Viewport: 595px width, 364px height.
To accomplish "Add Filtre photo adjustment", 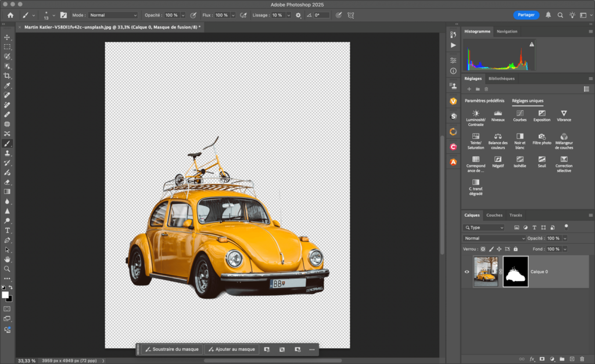I will [542, 139].
